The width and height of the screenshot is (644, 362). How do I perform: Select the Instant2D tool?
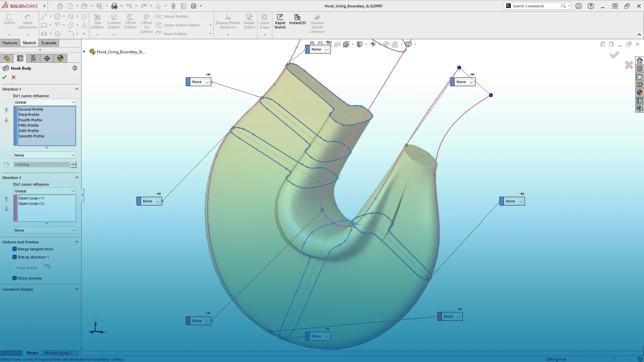[x=297, y=17]
